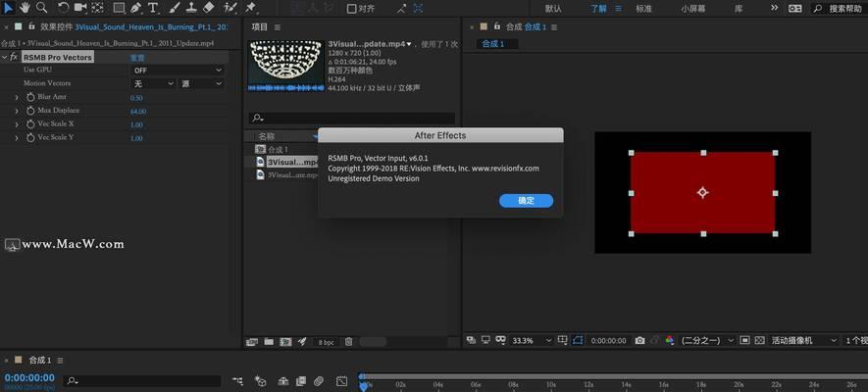Screen dimensions: 868x392
Task: Click the 8 bpc color depth button
Action: (326, 342)
